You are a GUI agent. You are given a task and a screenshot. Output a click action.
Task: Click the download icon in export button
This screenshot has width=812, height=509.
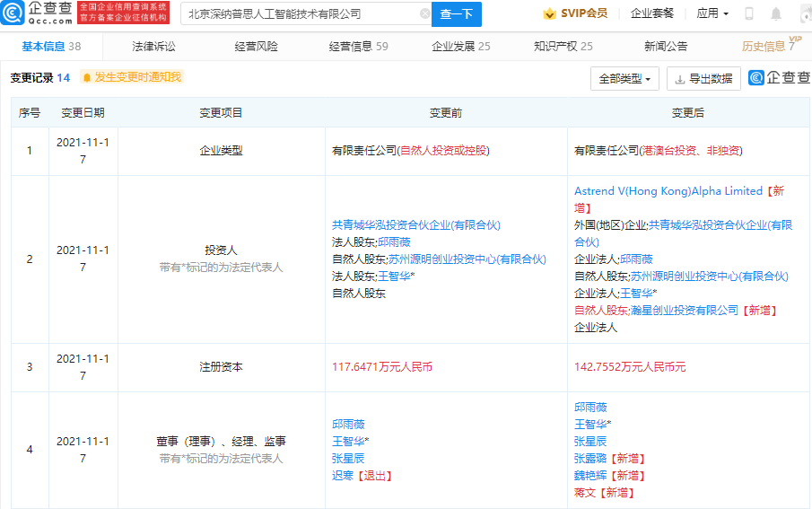[680, 79]
